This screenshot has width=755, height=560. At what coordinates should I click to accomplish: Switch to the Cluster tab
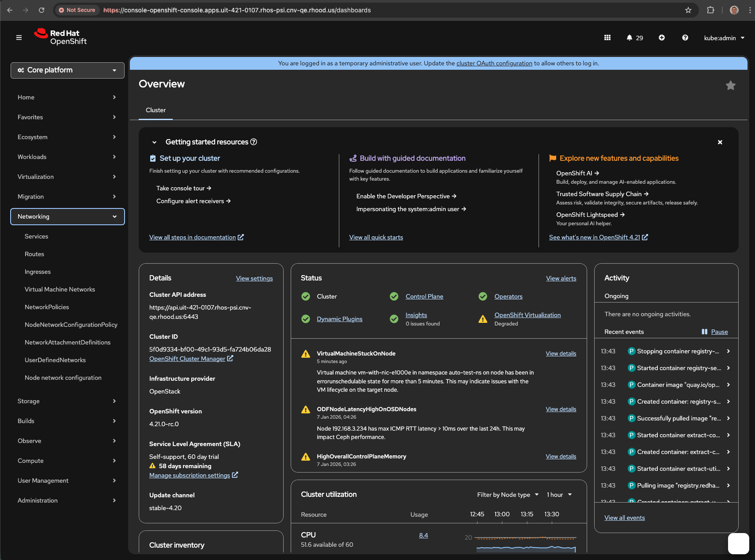pyautogui.click(x=156, y=110)
